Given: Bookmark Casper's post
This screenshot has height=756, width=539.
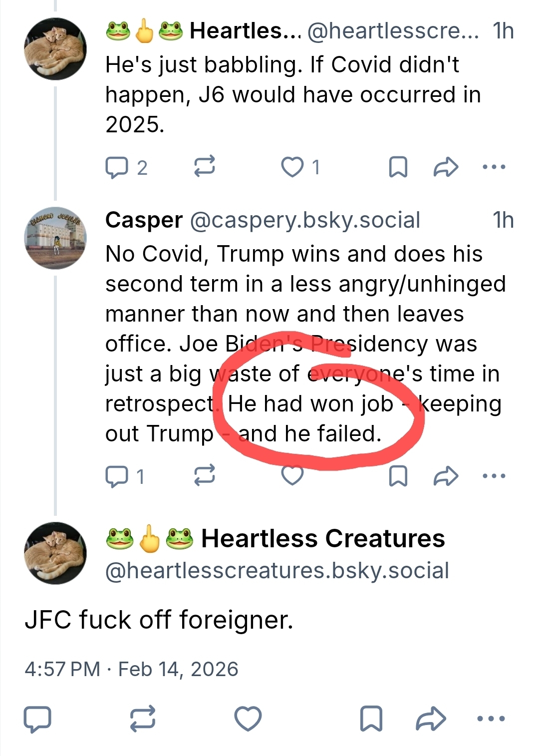Looking at the screenshot, I should [398, 476].
